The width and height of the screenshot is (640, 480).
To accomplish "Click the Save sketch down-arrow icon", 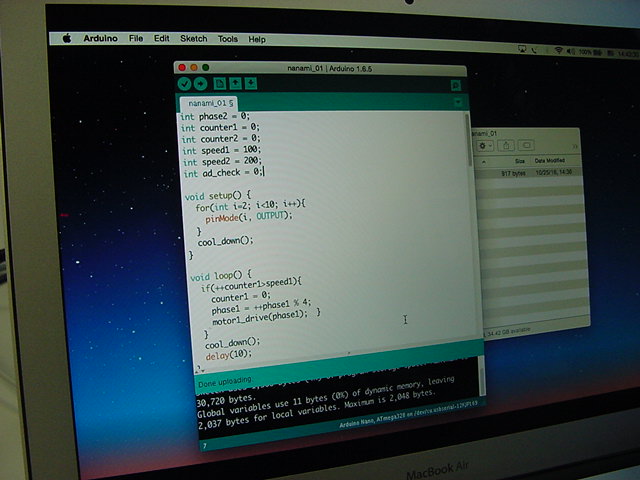I will 251,84.
